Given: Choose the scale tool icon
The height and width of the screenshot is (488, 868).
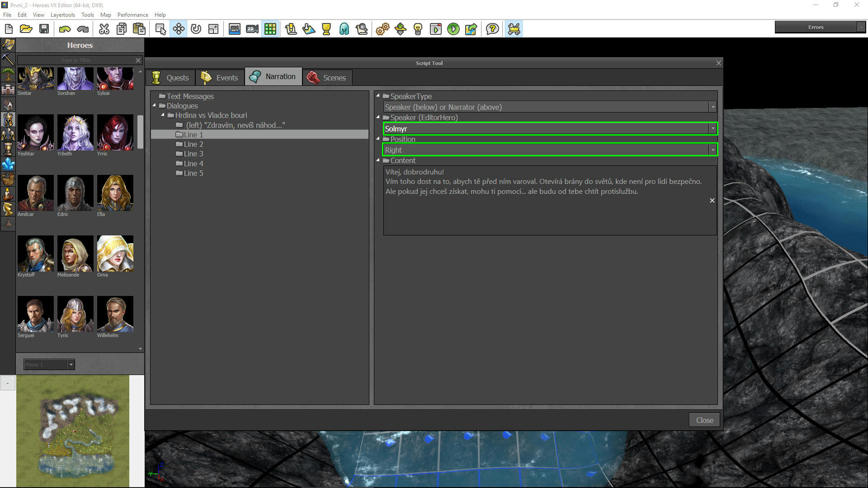Looking at the screenshot, I should (x=213, y=29).
